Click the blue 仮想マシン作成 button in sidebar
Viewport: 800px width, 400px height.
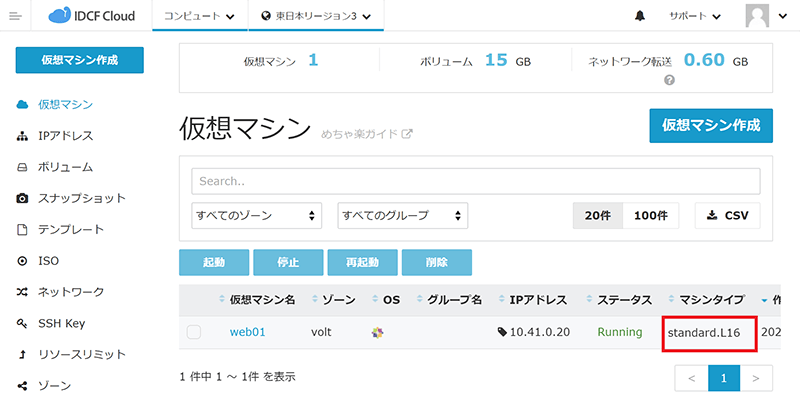tap(80, 60)
